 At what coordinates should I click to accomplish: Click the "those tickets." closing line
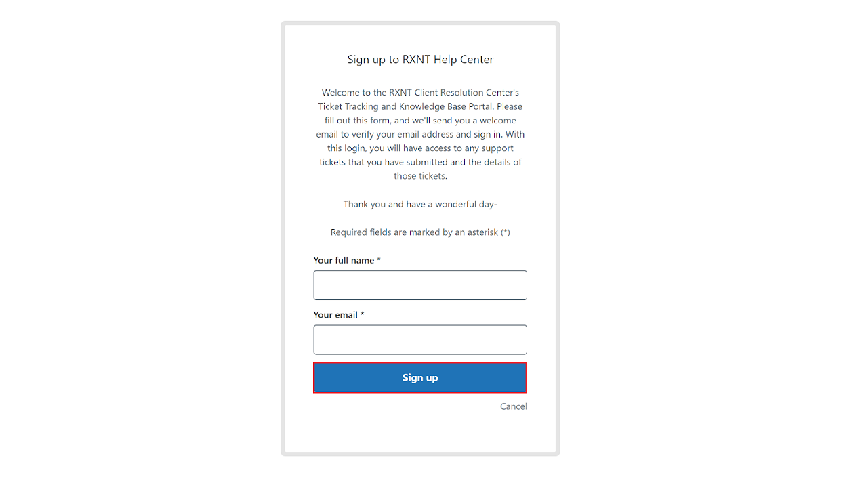coord(420,176)
